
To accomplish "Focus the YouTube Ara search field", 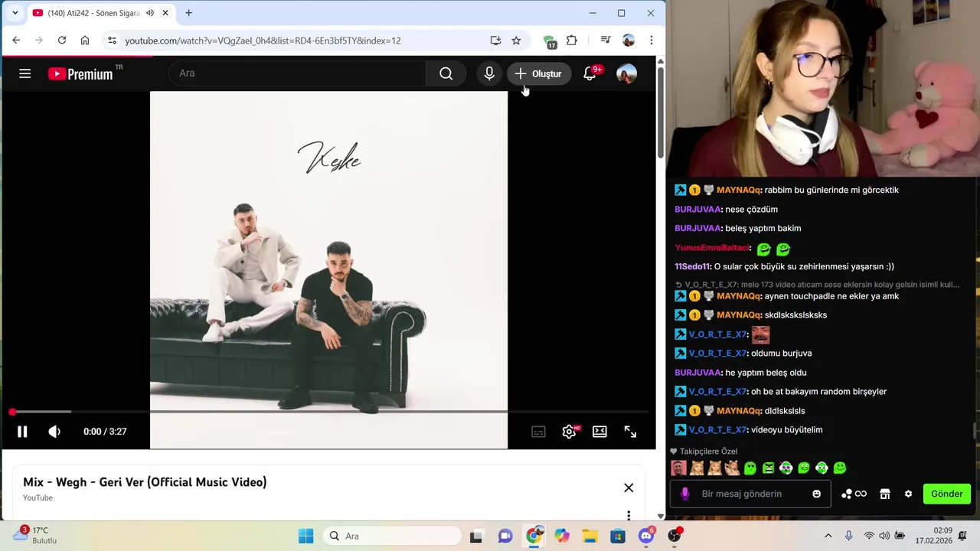I will [297, 73].
